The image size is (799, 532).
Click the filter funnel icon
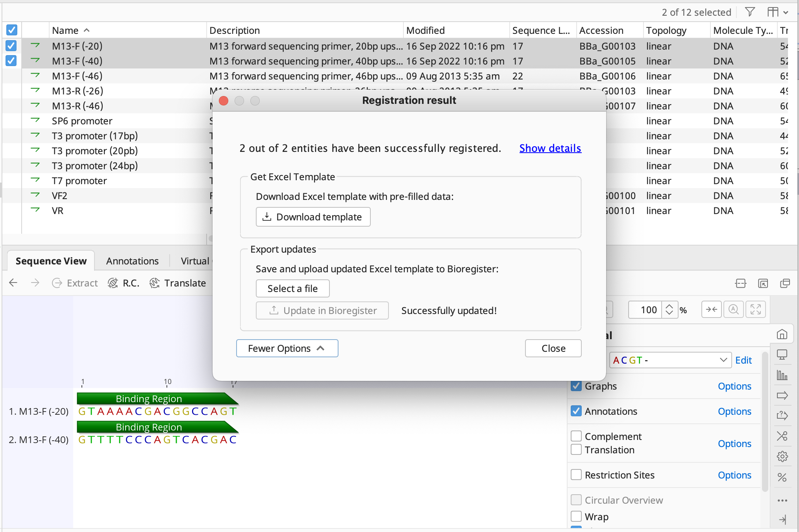(750, 12)
